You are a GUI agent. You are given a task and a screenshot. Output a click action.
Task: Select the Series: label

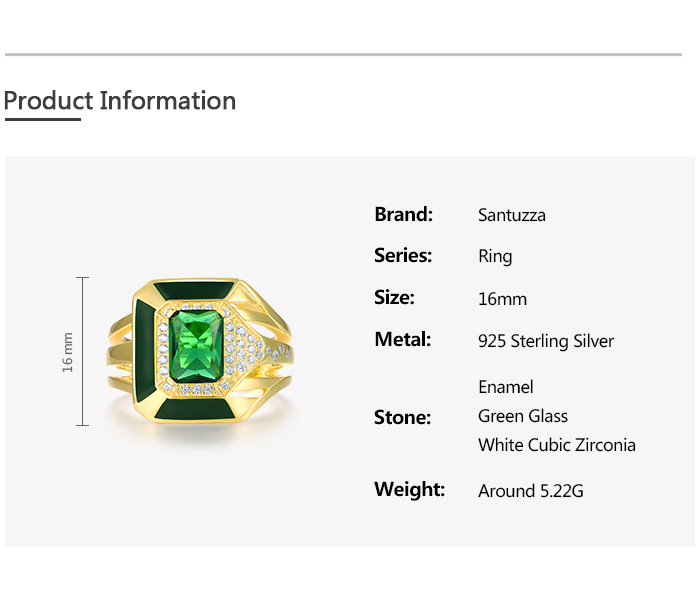pyautogui.click(x=403, y=256)
